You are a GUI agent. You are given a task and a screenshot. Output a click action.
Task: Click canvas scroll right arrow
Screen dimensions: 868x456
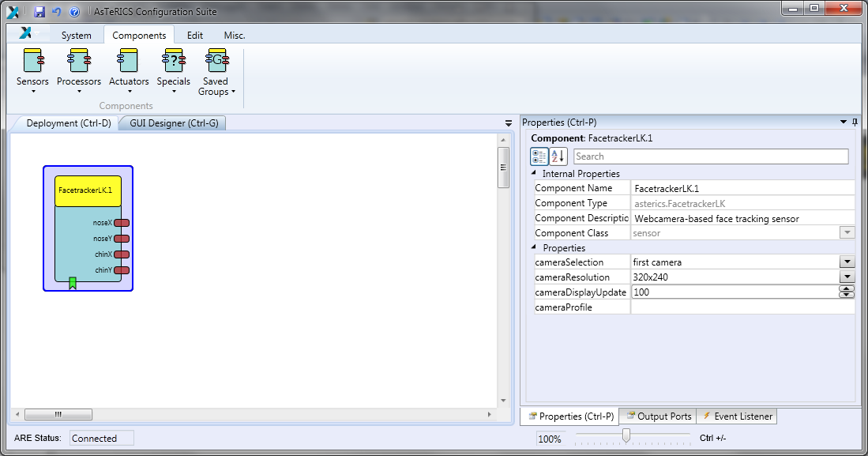click(490, 414)
